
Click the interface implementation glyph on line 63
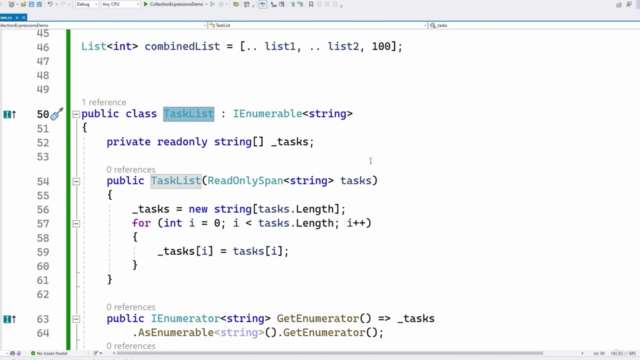[10, 319]
